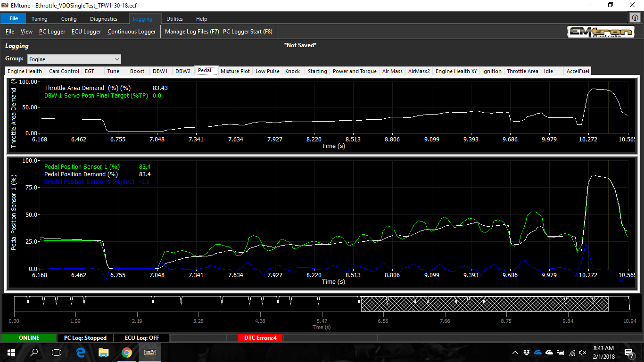Open the Continuous Logger menu
The width and height of the screenshot is (644, 362).
pos(131,32)
